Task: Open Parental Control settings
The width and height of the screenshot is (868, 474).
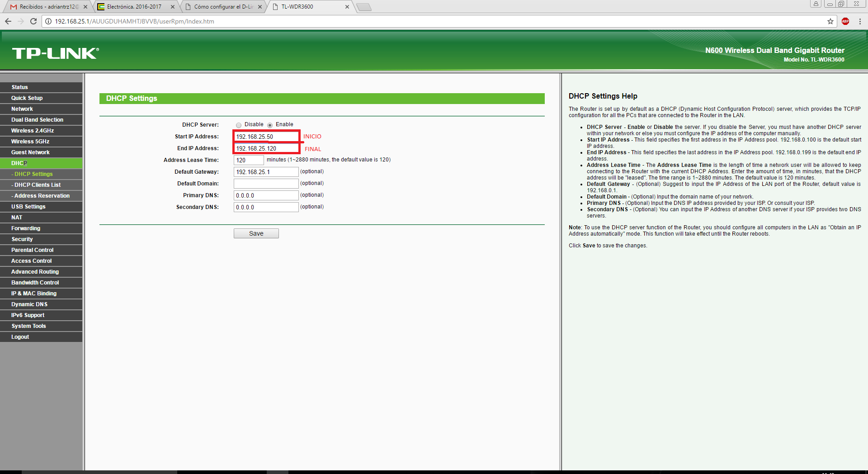Action: tap(41, 250)
